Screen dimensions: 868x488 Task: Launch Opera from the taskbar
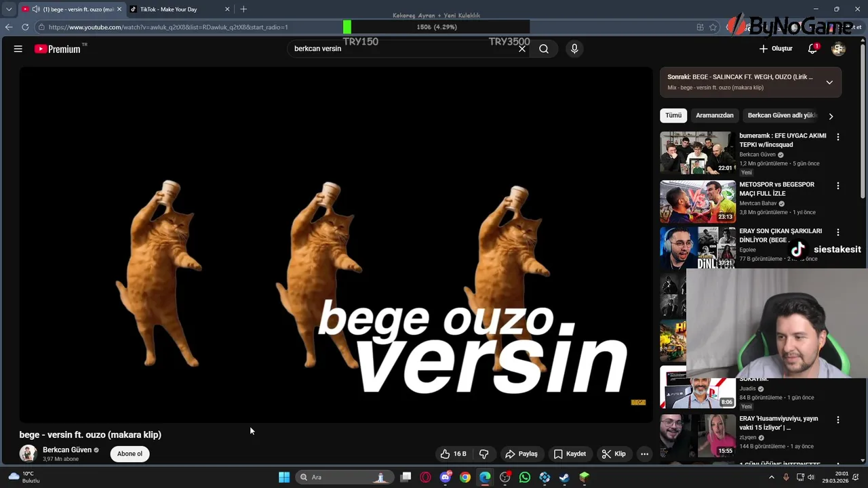(425, 477)
